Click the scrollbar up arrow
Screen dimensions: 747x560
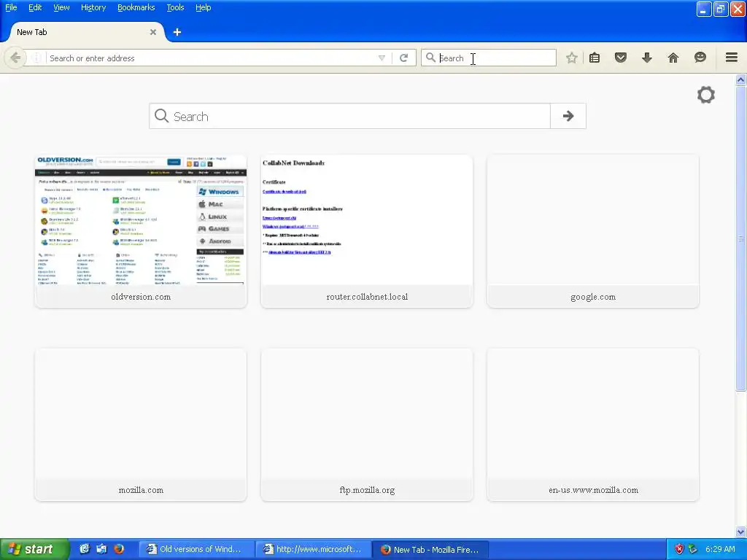[x=740, y=80]
